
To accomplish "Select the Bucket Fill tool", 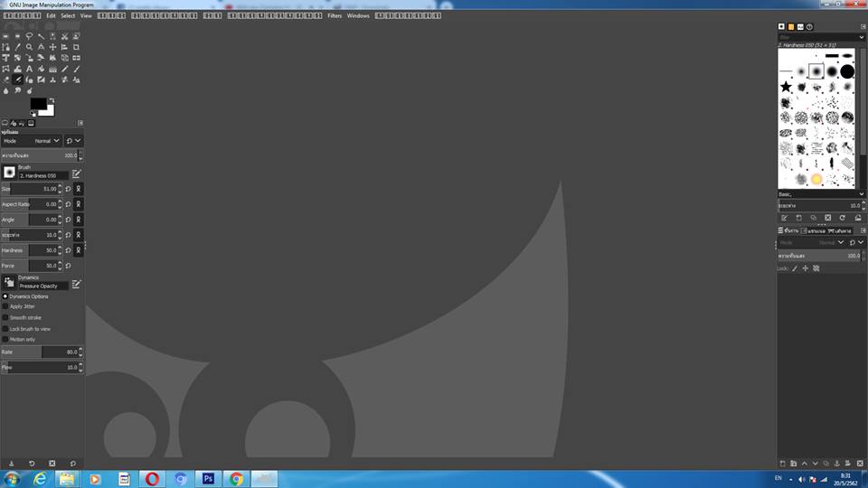I will pyautogui.click(x=41, y=70).
